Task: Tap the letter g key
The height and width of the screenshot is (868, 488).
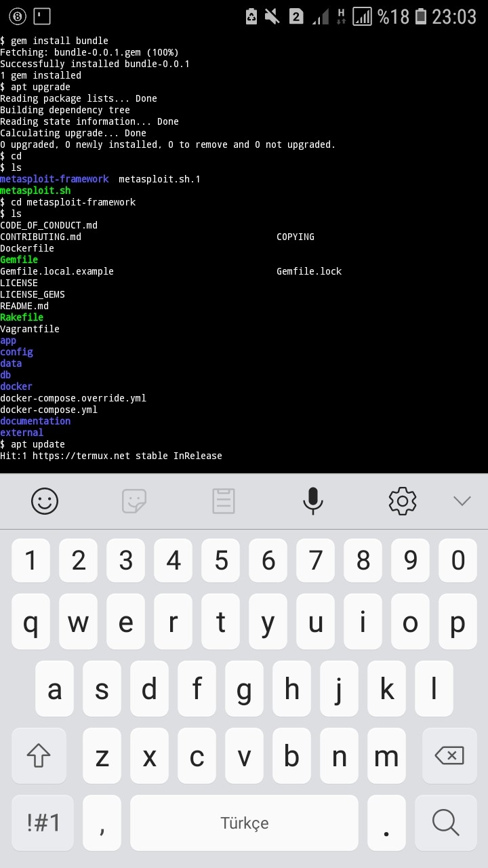Action: [244, 689]
